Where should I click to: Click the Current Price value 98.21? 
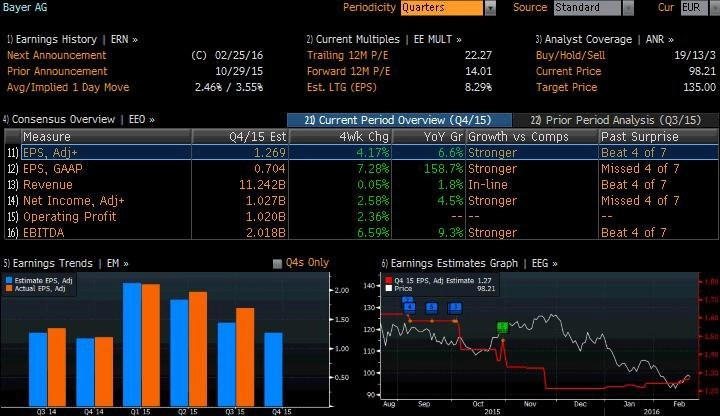click(x=703, y=71)
